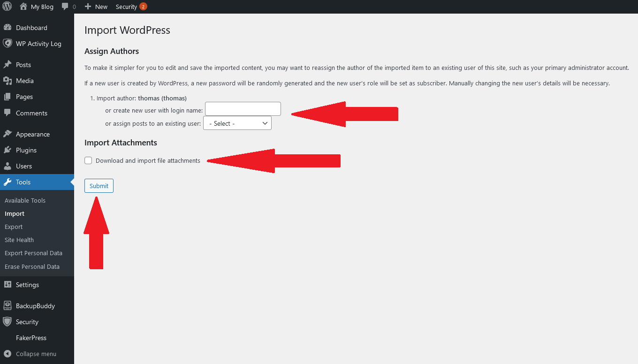Viewport: 638px width, 364px height.
Task: Click the new user login name field
Action: tap(243, 109)
